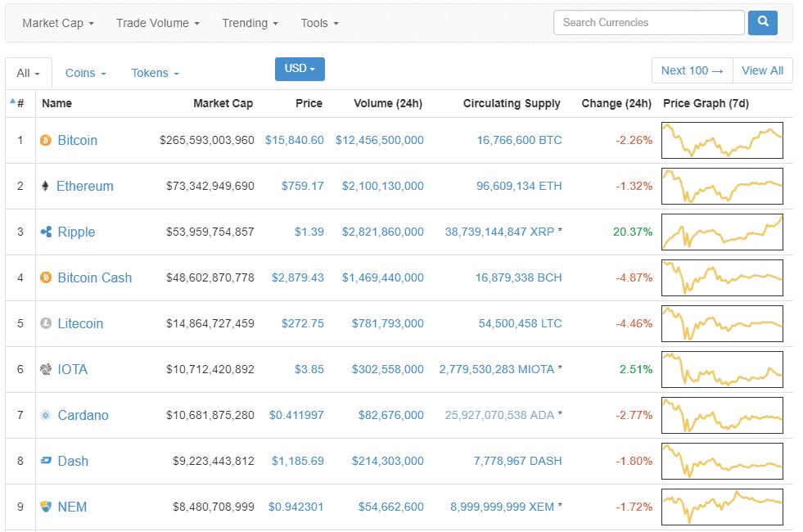Go to Next 100 currencies
The width and height of the screenshot is (803, 532).
point(692,70)
